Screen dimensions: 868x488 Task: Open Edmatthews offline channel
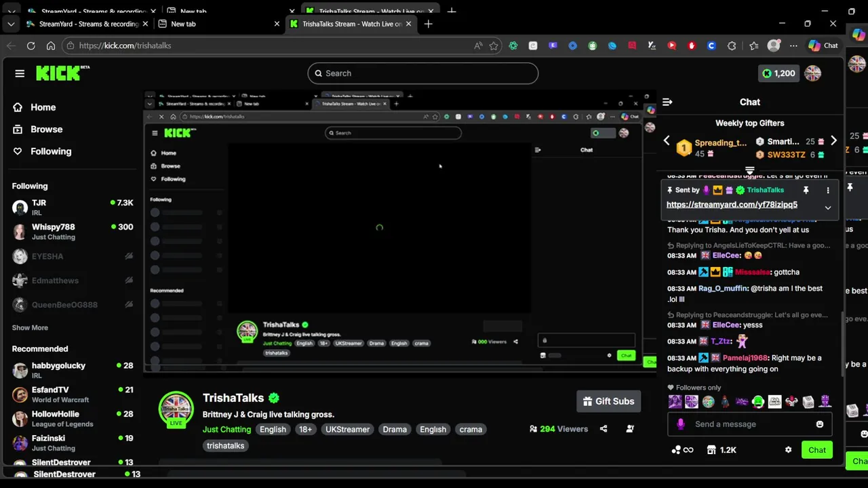pyautogui.click(x=73, y=281)
